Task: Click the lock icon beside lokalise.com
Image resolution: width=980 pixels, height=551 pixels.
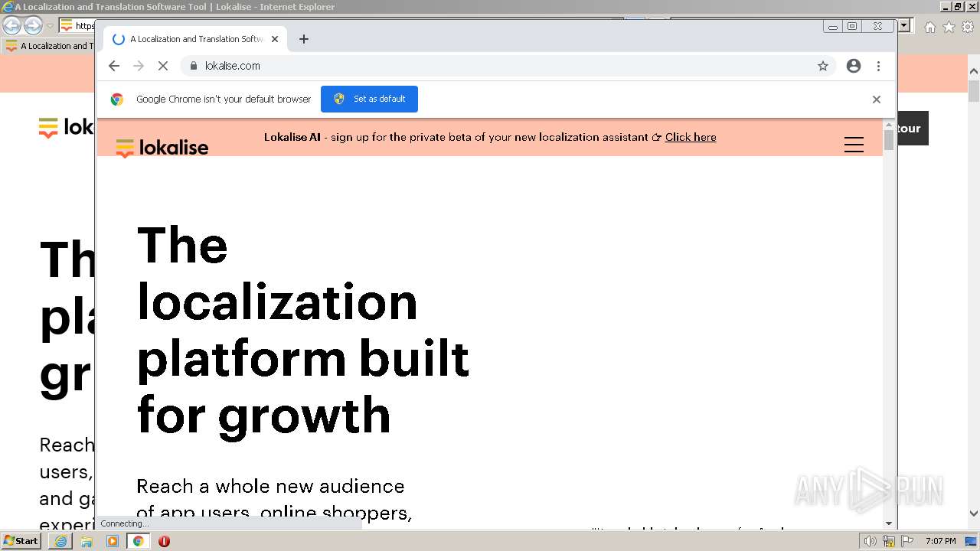Action: (x=194, y=66)
